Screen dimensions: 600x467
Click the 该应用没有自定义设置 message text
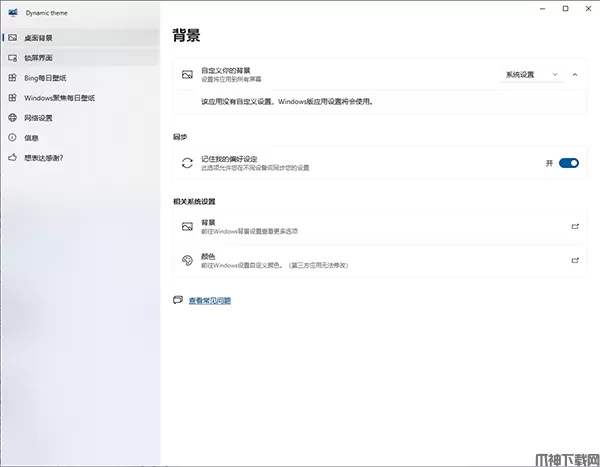click(x=287, y=101)
